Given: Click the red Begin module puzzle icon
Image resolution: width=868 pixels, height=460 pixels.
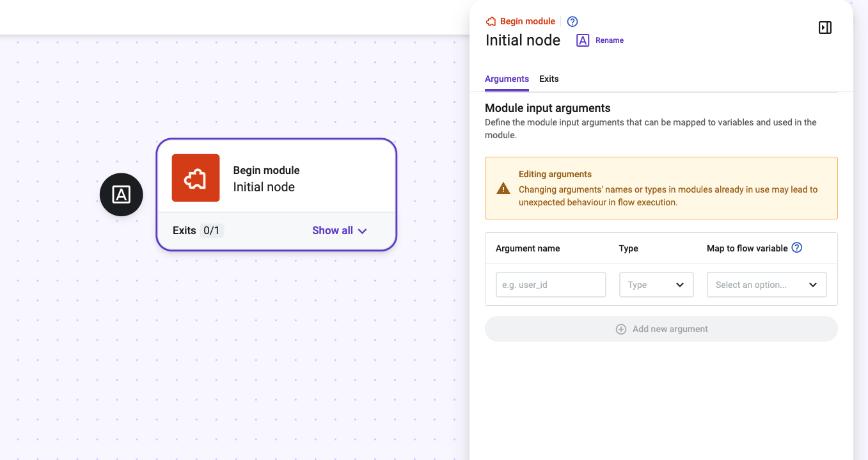Looking at the screenshot, I should pos(196,178).
